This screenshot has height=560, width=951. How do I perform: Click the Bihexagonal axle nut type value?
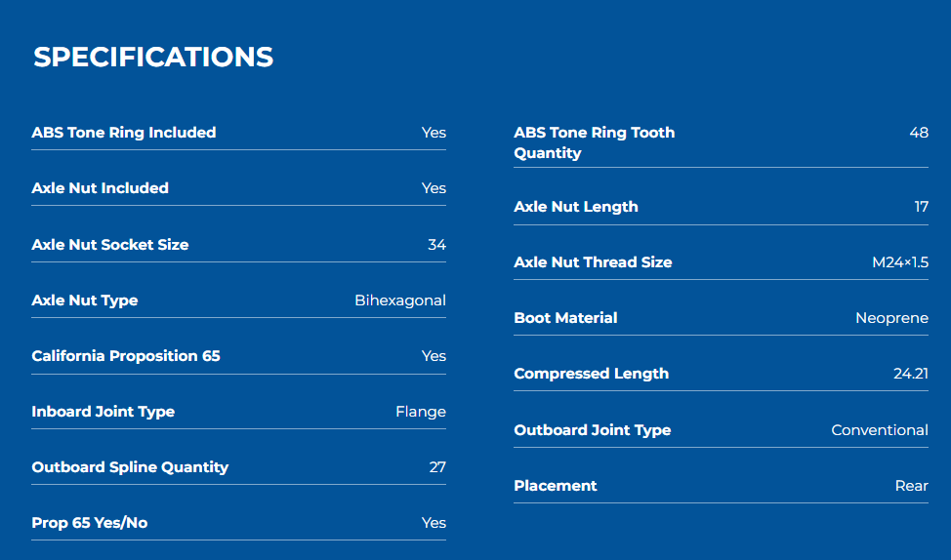pos(400,300)
